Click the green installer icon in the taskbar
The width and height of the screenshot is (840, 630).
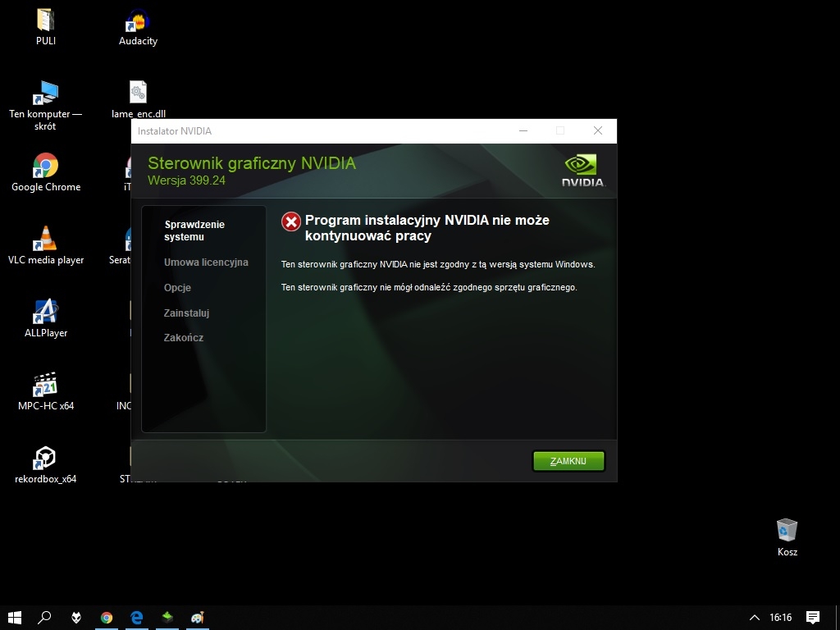[167, 618]
